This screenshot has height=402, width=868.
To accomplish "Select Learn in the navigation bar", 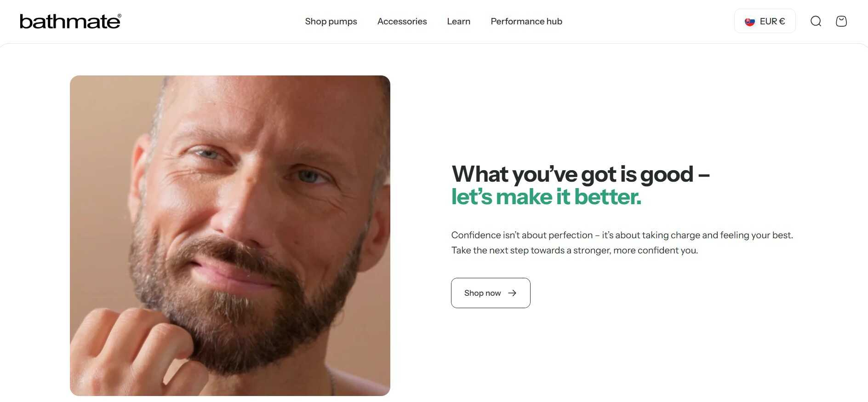I will tap(458, 21).
